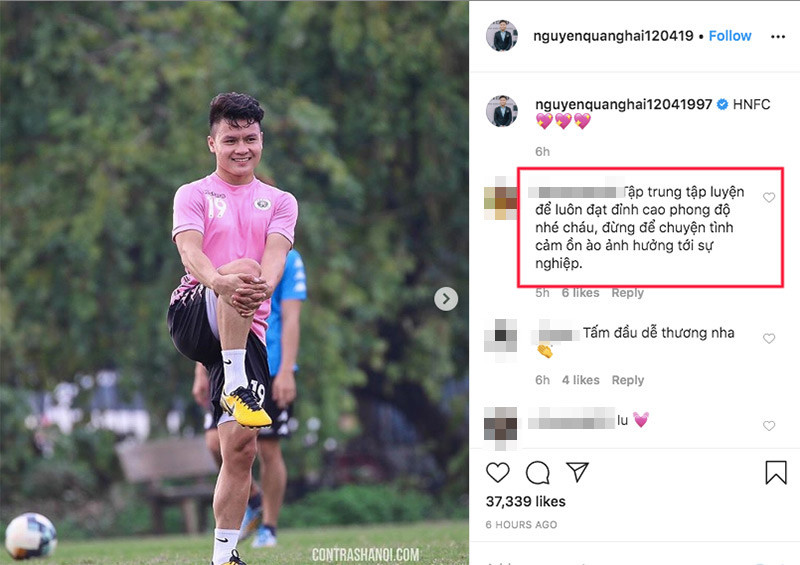800x565 pixels.
Task: Like the 'Tấm đầu dễ thương' comment
Action: [769, 339]
